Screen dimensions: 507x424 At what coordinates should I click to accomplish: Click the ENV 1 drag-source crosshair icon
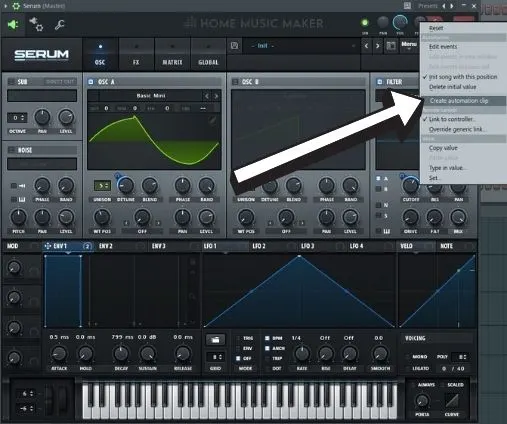[47, 246]
